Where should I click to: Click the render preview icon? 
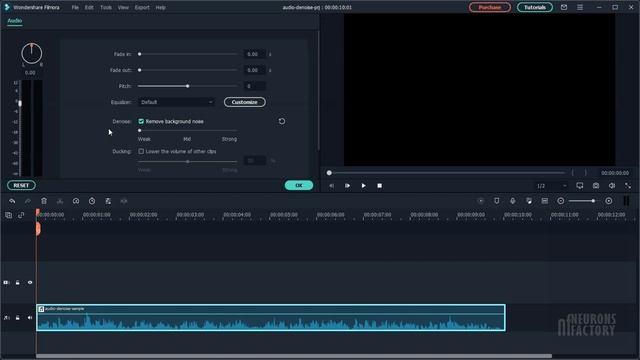(480, 201)
